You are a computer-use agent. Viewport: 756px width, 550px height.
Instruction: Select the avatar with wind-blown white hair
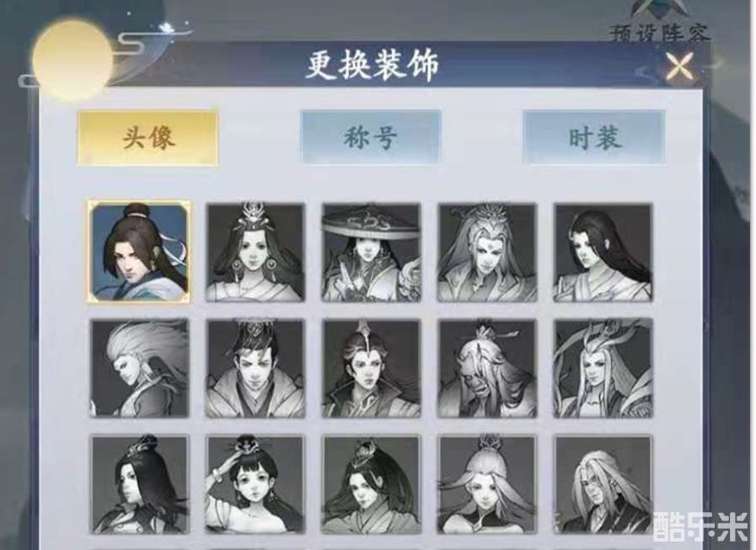coord(140,369)
